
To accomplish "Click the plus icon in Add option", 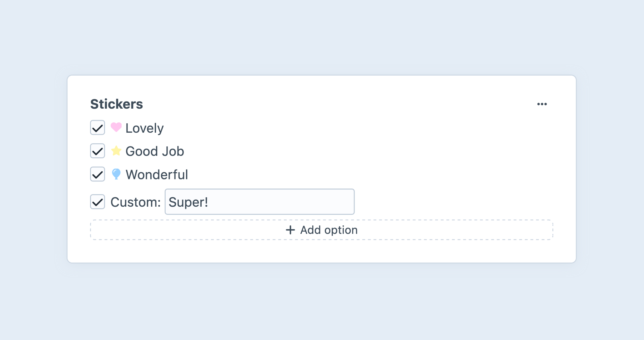I will 290,230.
